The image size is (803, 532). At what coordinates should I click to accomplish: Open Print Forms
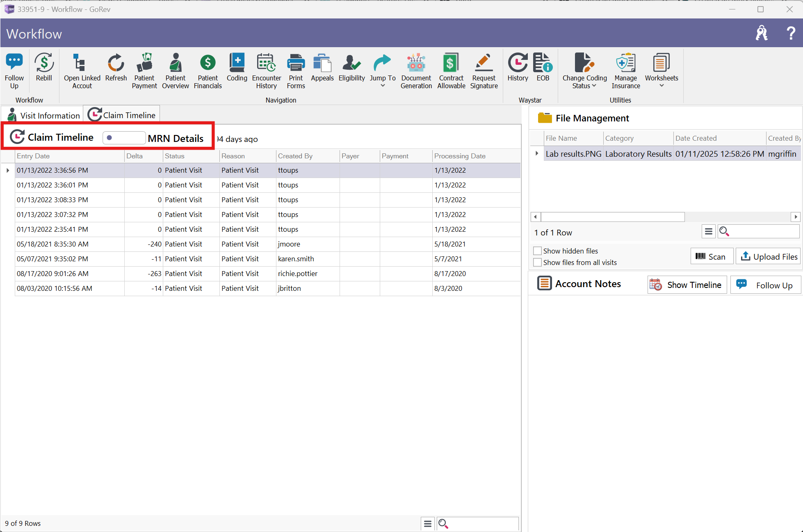296,71
